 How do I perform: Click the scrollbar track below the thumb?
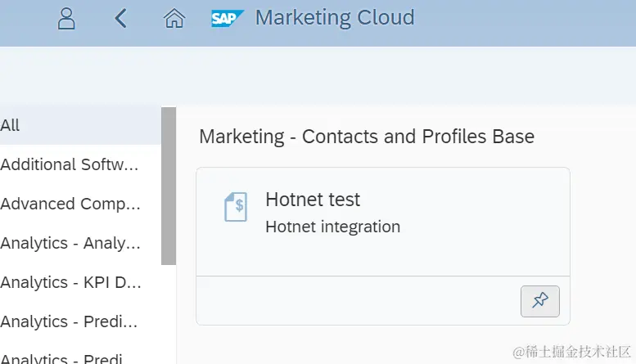(169, 315)
